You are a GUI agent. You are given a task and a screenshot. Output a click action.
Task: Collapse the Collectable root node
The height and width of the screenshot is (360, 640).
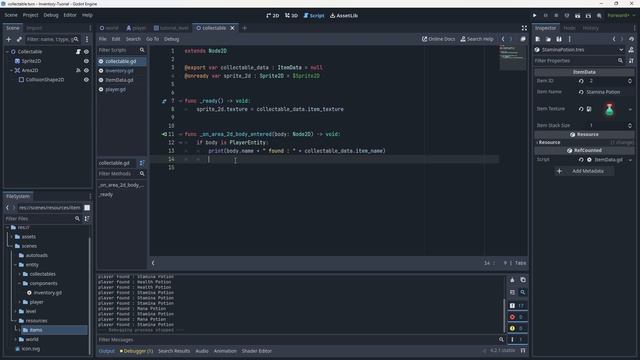(7, 52)
